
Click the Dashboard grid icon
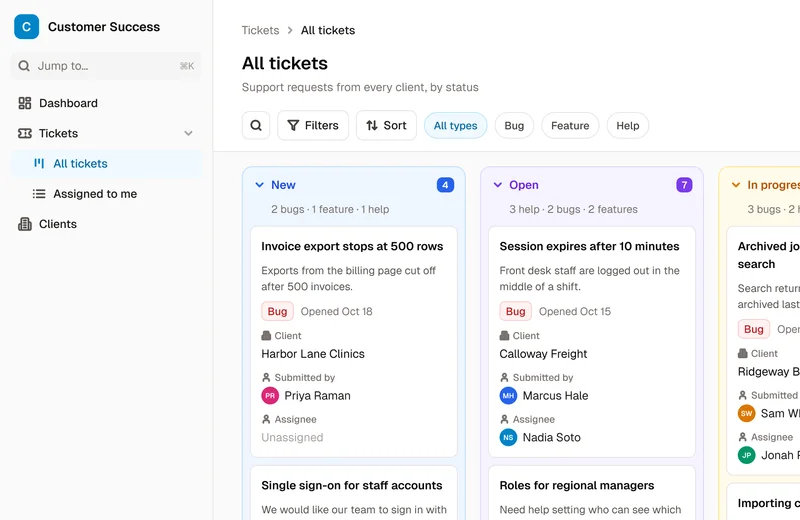24,103
